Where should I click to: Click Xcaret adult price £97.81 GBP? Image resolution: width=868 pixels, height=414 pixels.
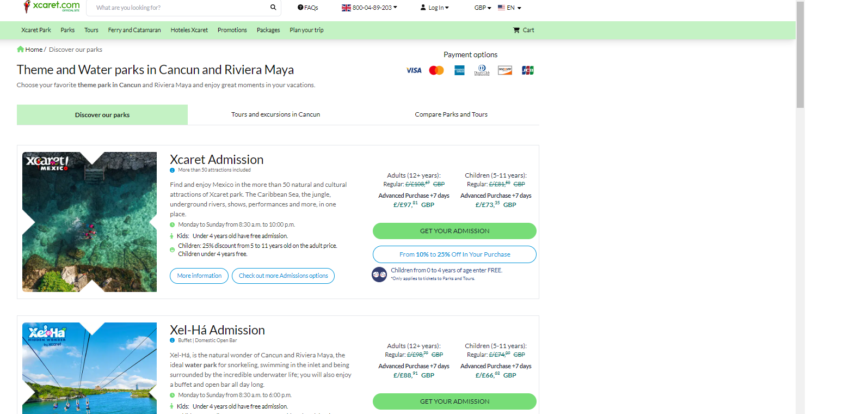point(414,204)
